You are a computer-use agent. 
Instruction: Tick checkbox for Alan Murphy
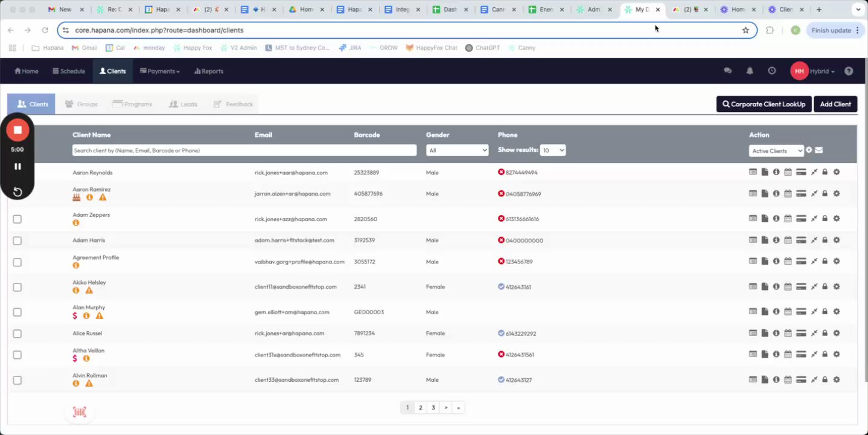(x=17, y=312)
